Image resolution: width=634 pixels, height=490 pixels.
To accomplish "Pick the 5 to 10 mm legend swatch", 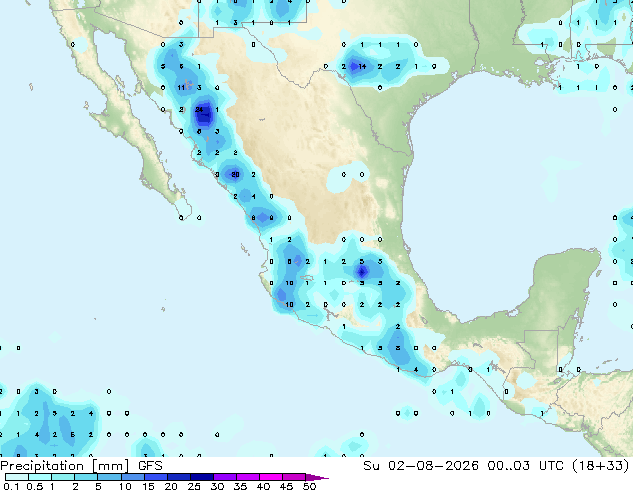I will coord(109,477).
